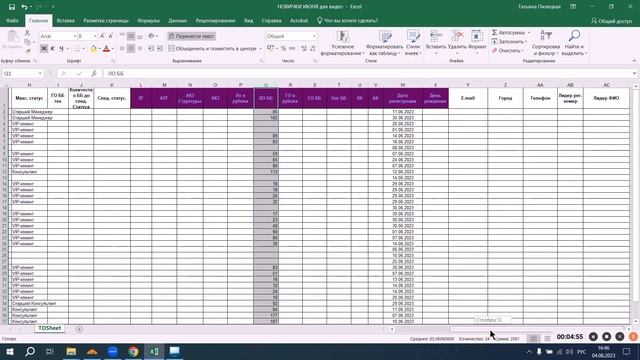Save the workbook from quick access toolbar
This screenshot has width=640, height=360.
12,7
